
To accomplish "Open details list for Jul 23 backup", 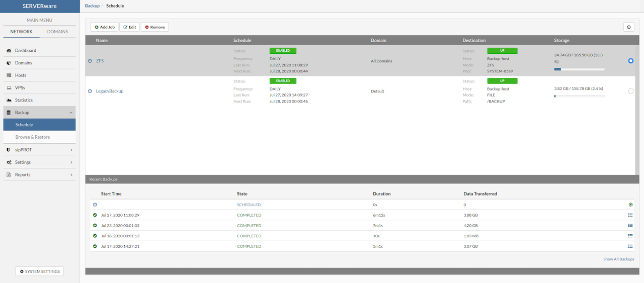I will 630,226.
